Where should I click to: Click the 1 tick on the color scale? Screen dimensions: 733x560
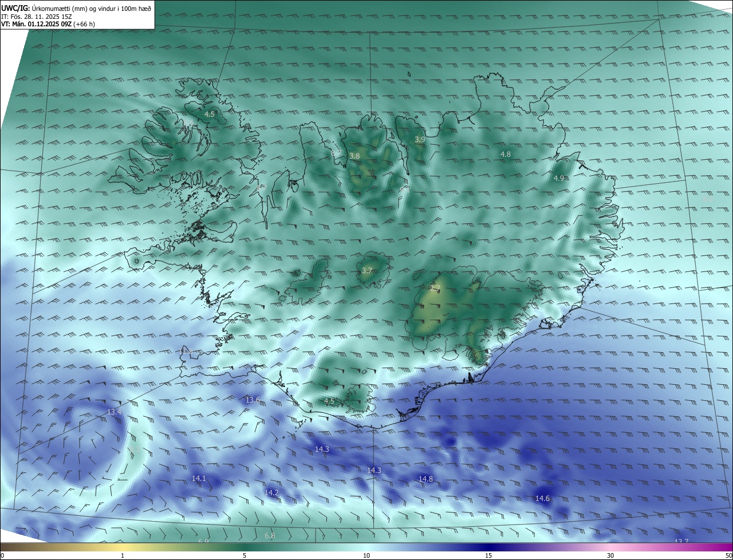[x=123, y=555]
